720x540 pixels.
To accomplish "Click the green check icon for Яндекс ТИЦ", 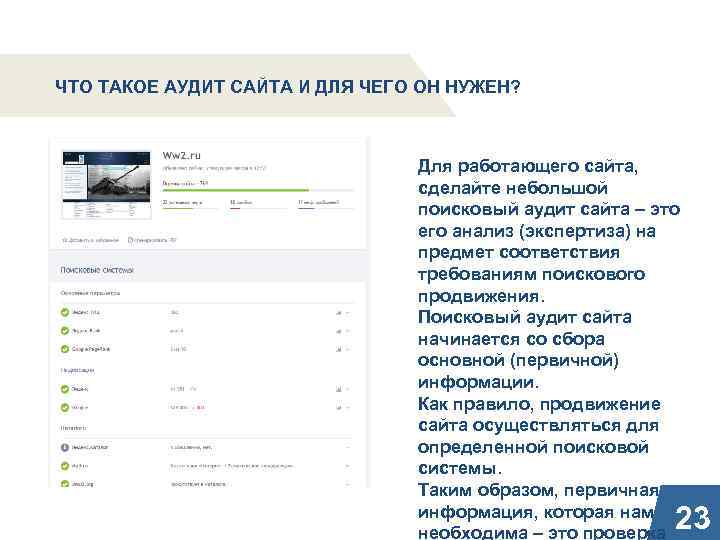I will click(65, 312).
